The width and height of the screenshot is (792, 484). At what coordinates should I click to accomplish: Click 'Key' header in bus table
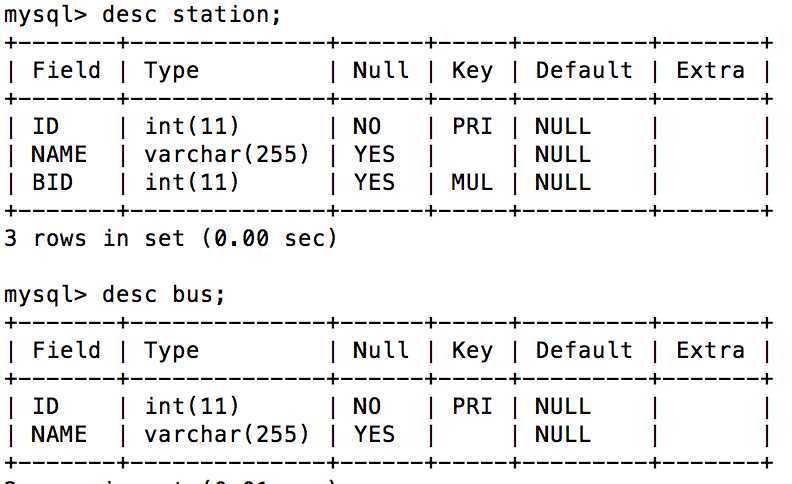tap(472, 350)
